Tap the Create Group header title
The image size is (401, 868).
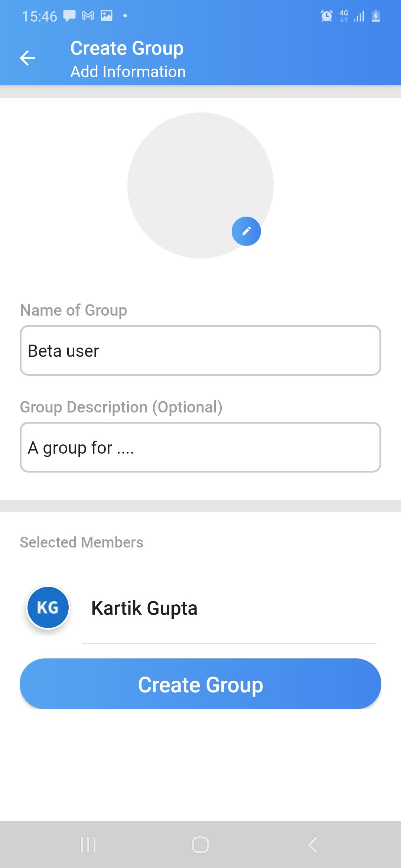[127, 48]
